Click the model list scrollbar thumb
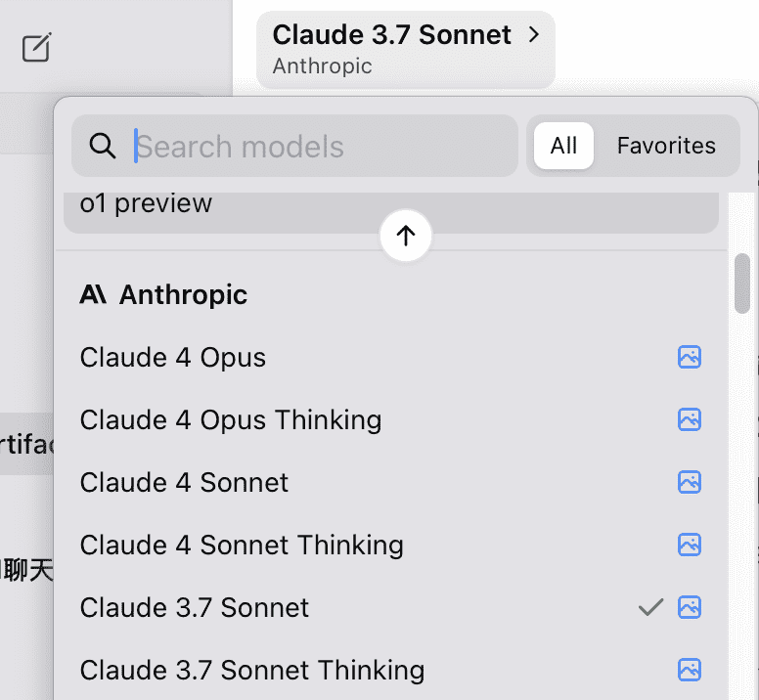The image size is (759, 700). 742,284
